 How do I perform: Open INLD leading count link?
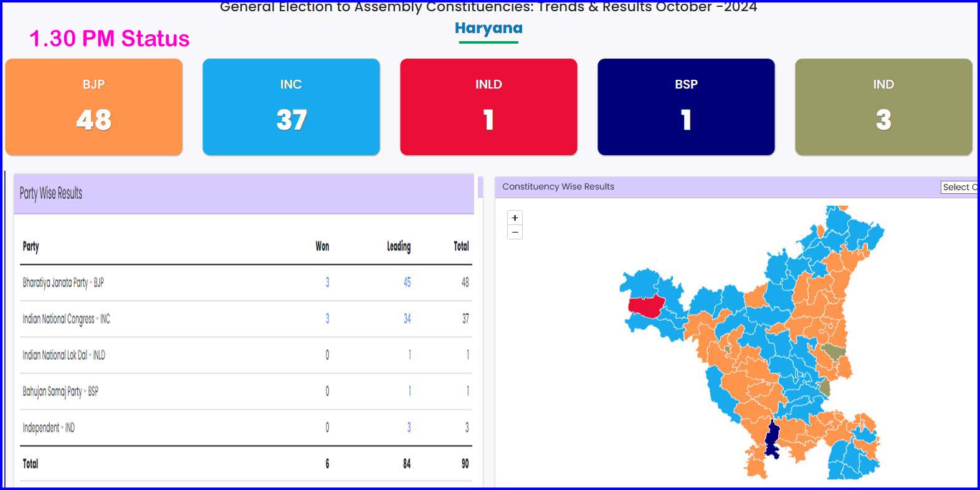pos(409,355)
